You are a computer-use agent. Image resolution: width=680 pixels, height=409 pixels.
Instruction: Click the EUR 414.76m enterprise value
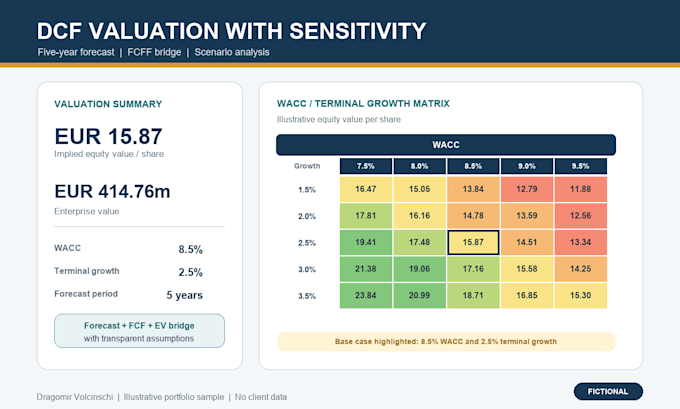(112, 191)
